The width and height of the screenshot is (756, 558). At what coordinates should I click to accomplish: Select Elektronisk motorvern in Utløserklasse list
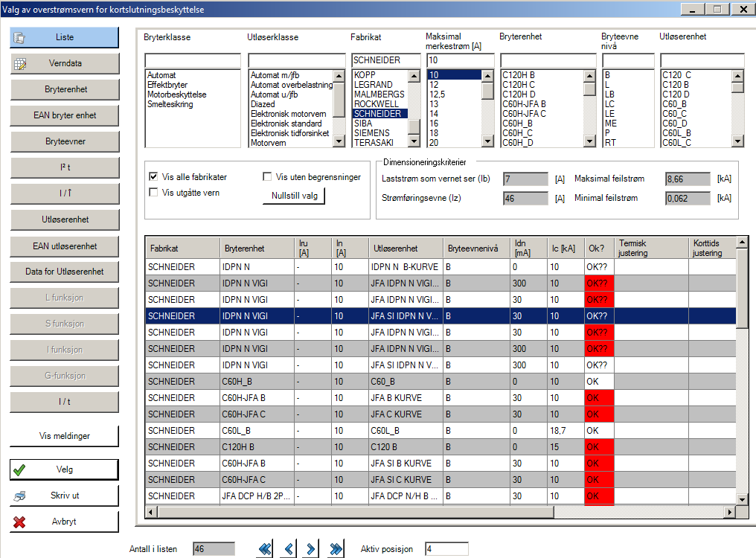point(288,114)
